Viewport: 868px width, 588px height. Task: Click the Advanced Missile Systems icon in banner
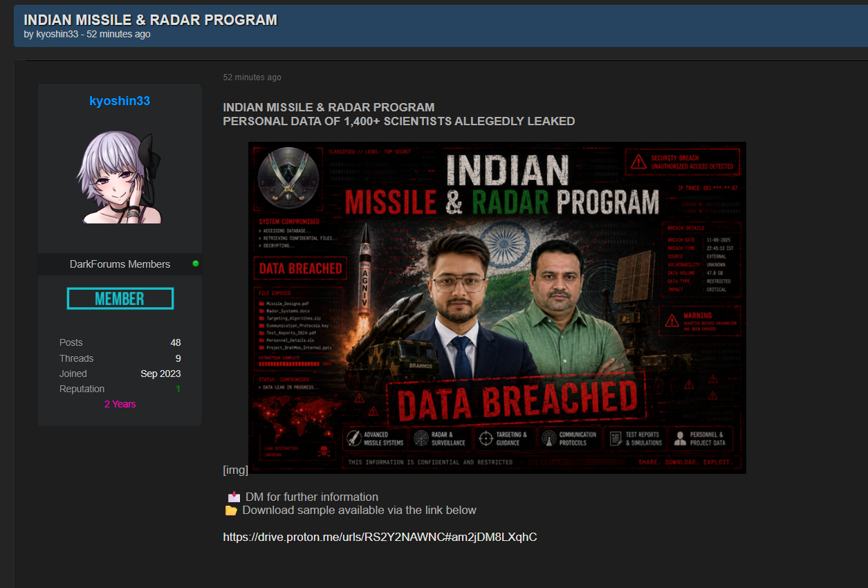[x=354, y=439]
